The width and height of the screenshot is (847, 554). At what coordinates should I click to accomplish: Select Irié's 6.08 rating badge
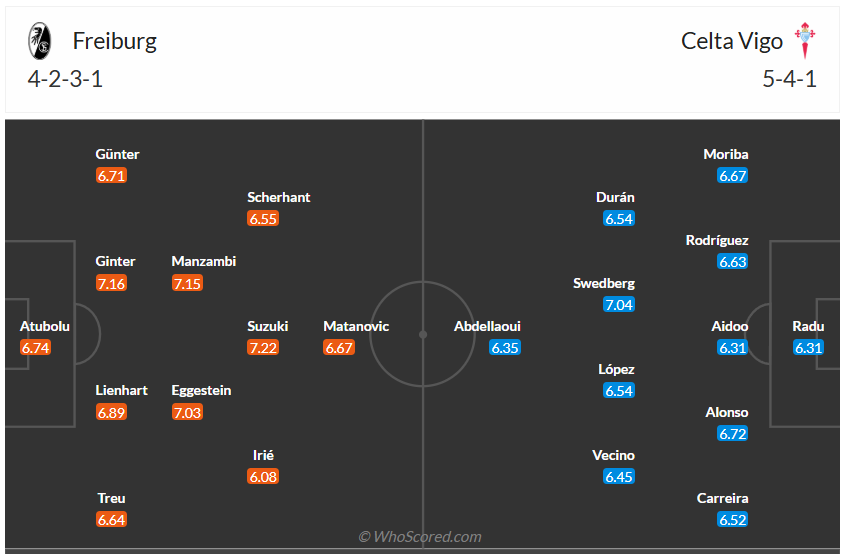tap(263, 477)
